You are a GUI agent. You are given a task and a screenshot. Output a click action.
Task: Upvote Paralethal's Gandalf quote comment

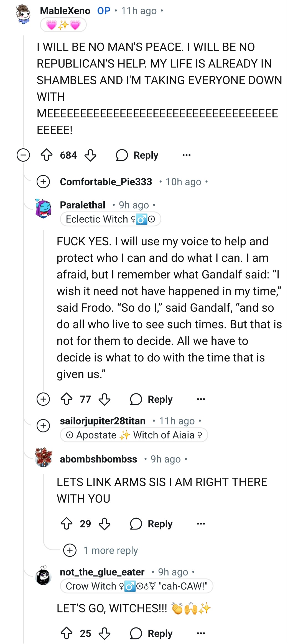(67, 399)
